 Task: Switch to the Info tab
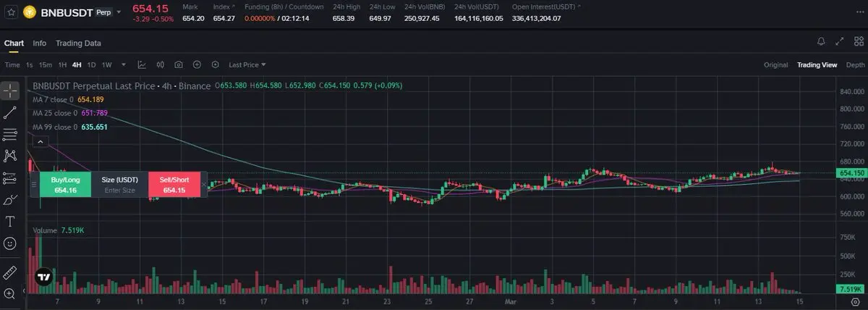[39, 43]
